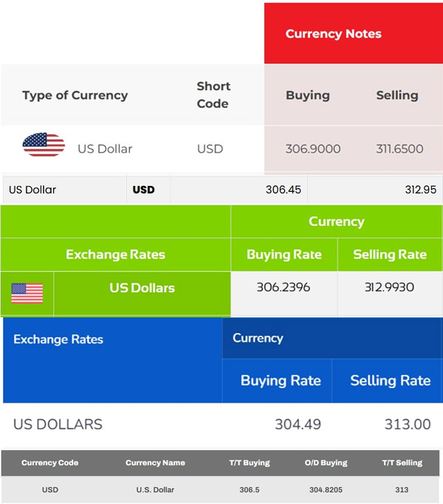443x504 pixels.
Task: Click the 304.8205 O/D buying value
Action: coord(326,489)
